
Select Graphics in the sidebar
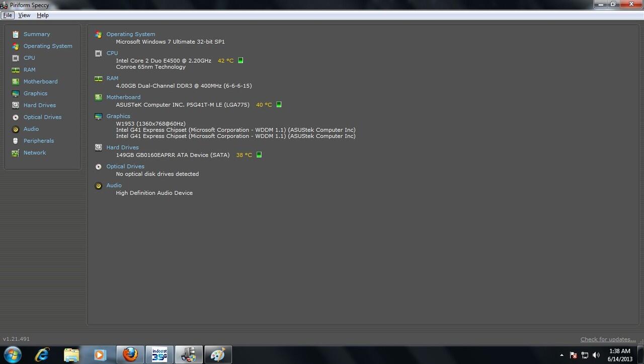(x=35, y=94)
